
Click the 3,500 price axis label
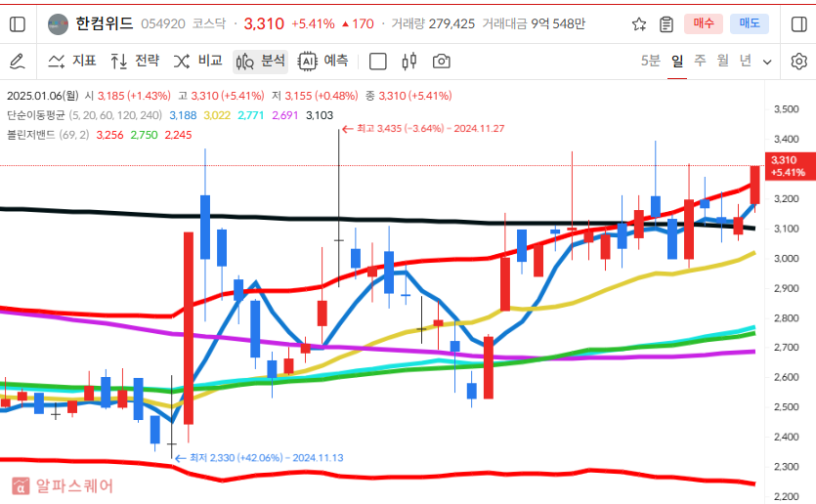pyautogui.click(x=786, y=109)
